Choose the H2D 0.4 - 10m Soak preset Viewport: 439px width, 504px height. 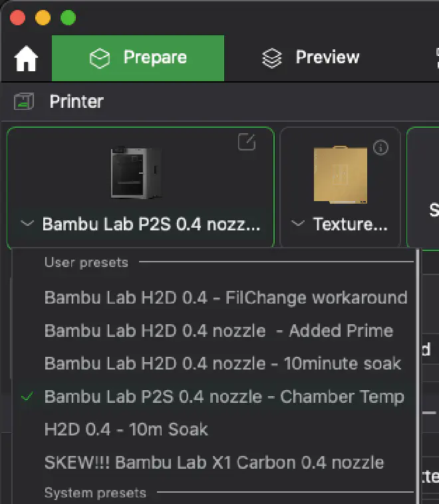(x=126, y=429)
